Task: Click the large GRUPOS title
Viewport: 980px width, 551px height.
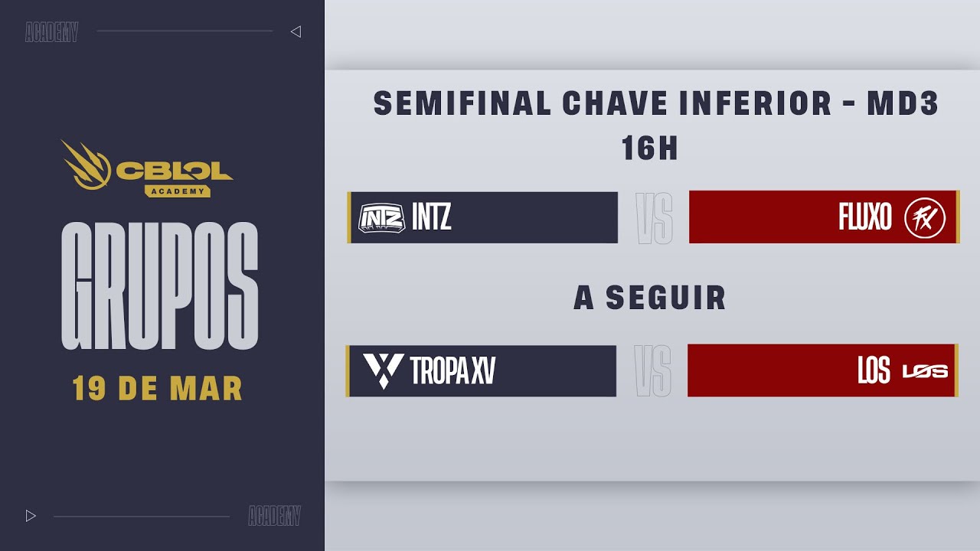Action: 160,287
